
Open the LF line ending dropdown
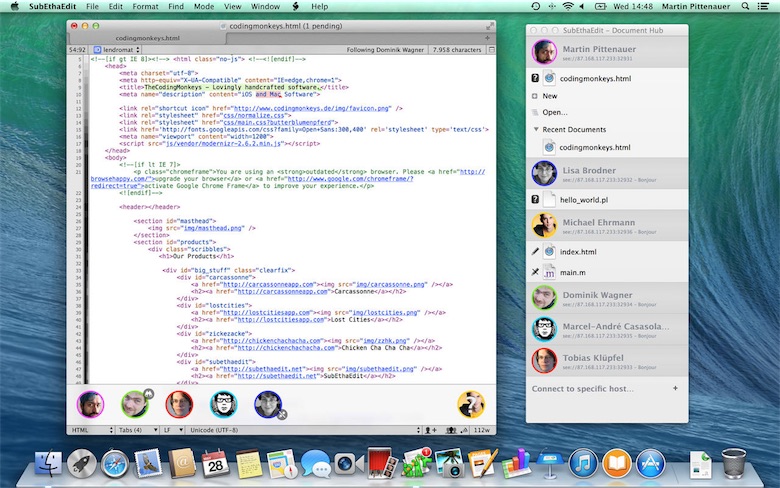pos(173,430)
